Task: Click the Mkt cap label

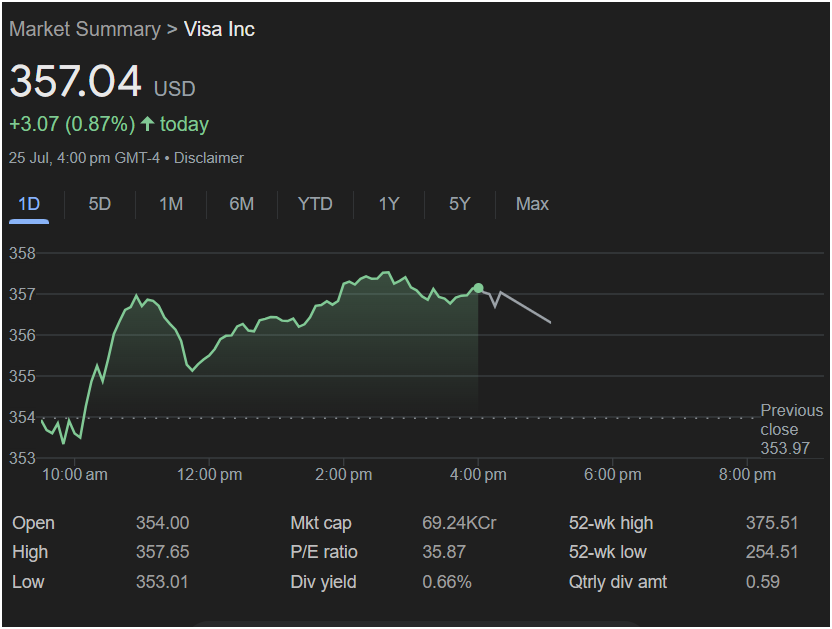Action: [320, 523]
